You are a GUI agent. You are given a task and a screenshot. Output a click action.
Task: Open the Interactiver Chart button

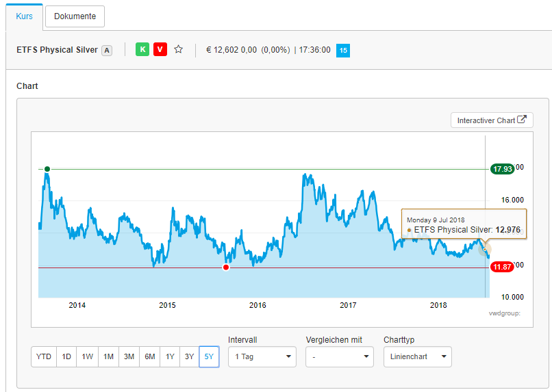point(492,120)
